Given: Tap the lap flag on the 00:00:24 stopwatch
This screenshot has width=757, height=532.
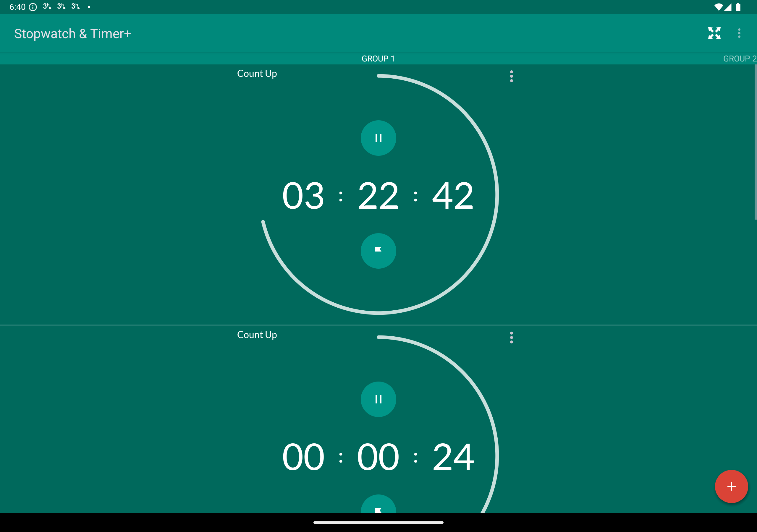Looking at the screenshot, I should pyautogui.click(x=378, y=504).
